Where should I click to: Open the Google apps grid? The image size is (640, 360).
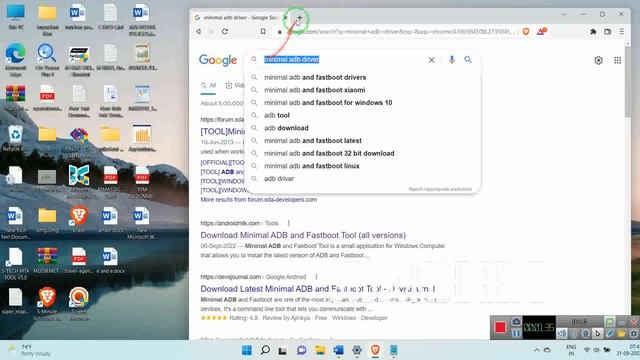point(618,60)
